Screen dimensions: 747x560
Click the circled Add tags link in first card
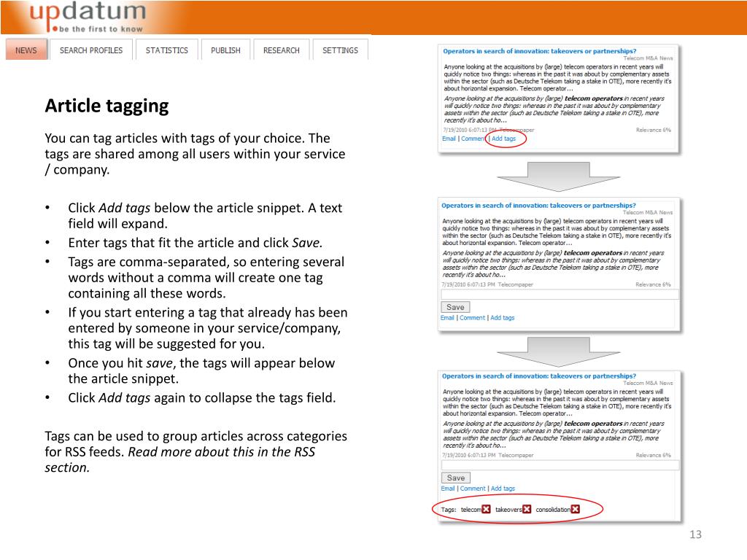pyautogui.click(x=503, y=139)
